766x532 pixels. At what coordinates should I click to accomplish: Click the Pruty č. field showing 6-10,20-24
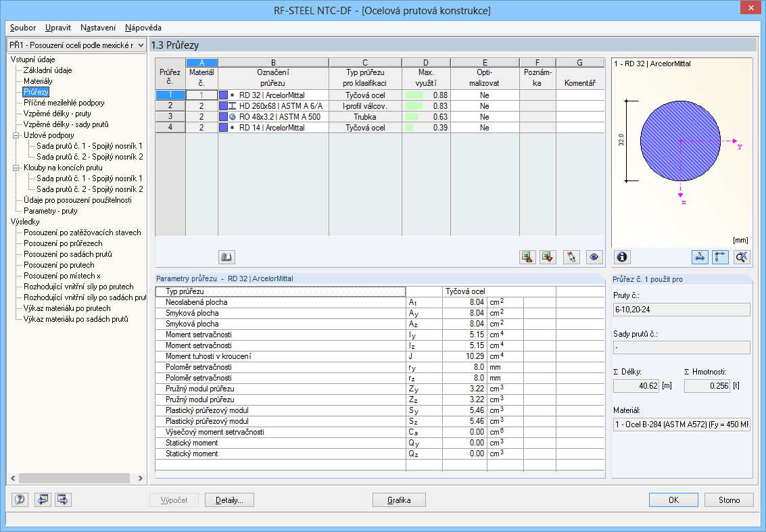point(681,309)
